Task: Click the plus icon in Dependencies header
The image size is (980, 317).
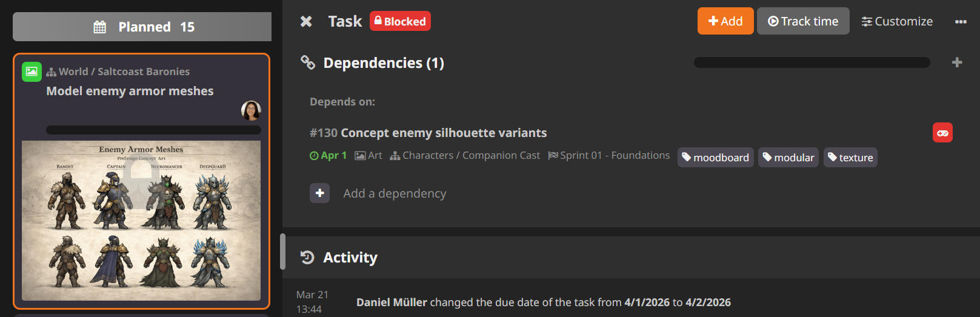Action: [957, 62]
